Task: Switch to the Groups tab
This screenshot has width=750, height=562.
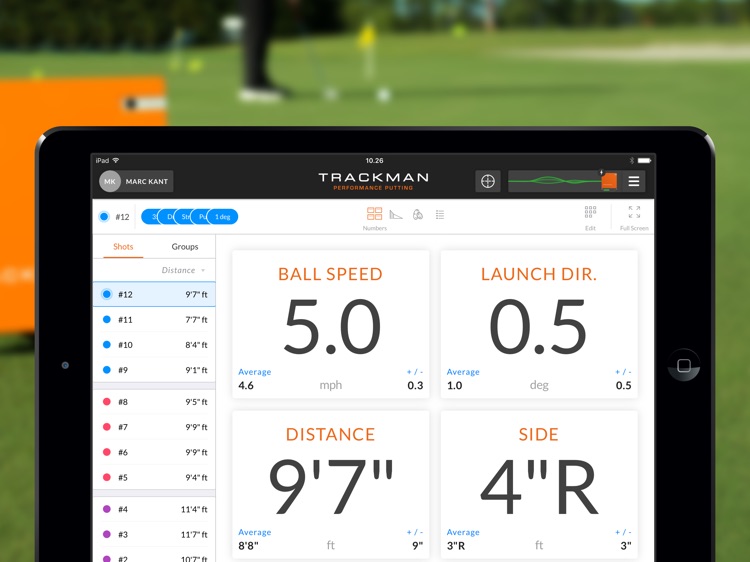Action: tap(185, 247)
